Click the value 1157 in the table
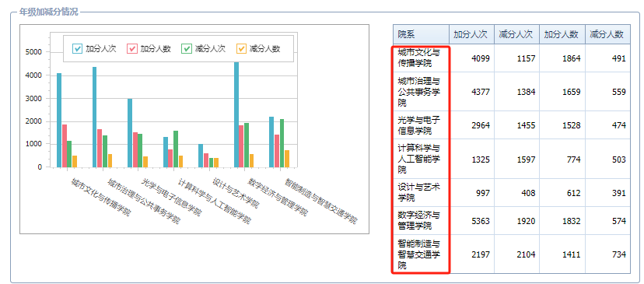Viewport: 644px width, 284px height. pos(526,58)
